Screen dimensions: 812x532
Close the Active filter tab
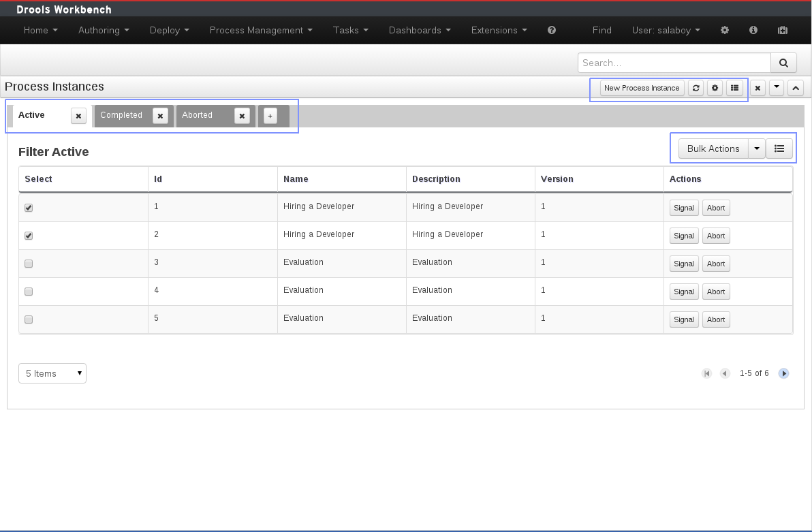tap(79, 116)
